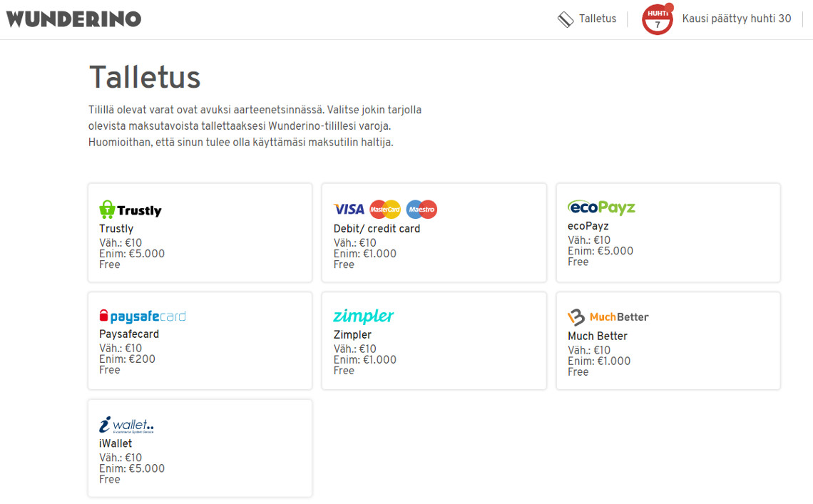
Task: Click the tag icon beside Talletus
Action: coord(566,19)
